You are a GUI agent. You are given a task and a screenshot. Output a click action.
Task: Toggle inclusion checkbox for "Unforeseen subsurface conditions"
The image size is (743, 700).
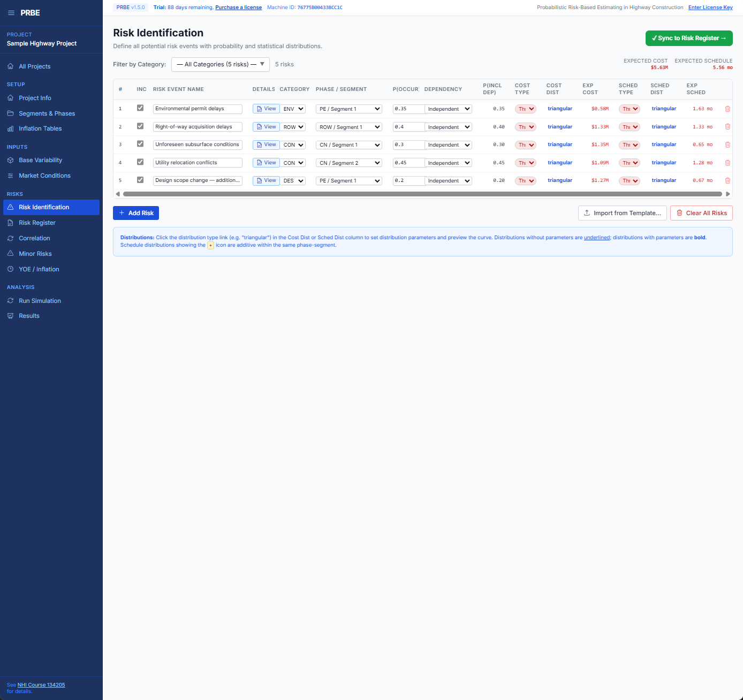tap(140, 143)
